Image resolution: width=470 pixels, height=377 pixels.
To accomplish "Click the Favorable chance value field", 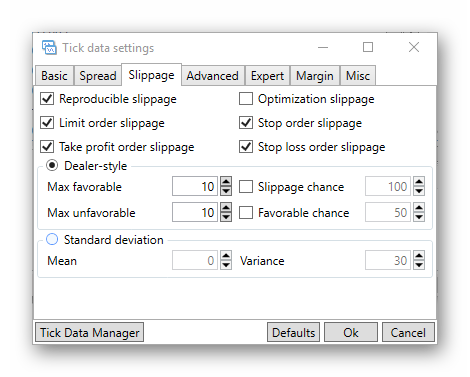I will click(388, 212).
